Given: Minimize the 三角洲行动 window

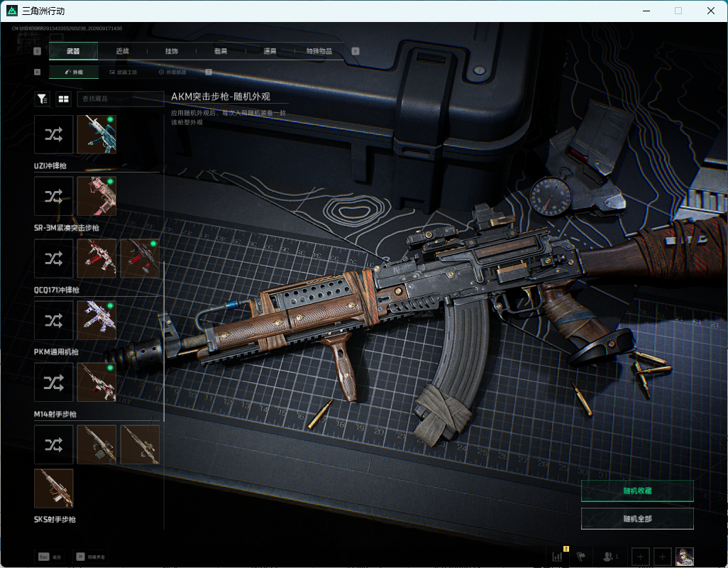Looking at the screenshot, I should click(646, 11).
